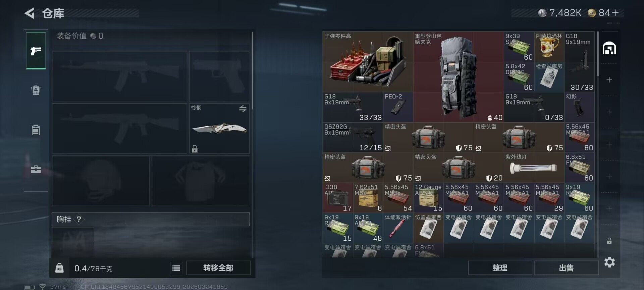Select the 子弹零件高 ammo parts item
The width and height of the screenshot is (644, 290).
click(368, 62)
